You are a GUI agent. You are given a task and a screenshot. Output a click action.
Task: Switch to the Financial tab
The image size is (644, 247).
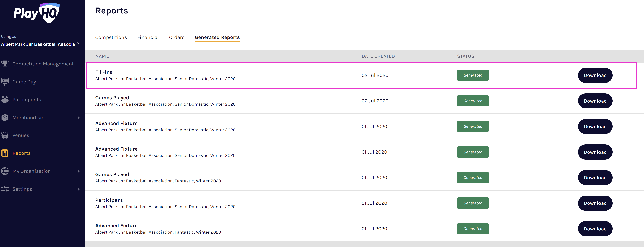click(x=148, y=37)
